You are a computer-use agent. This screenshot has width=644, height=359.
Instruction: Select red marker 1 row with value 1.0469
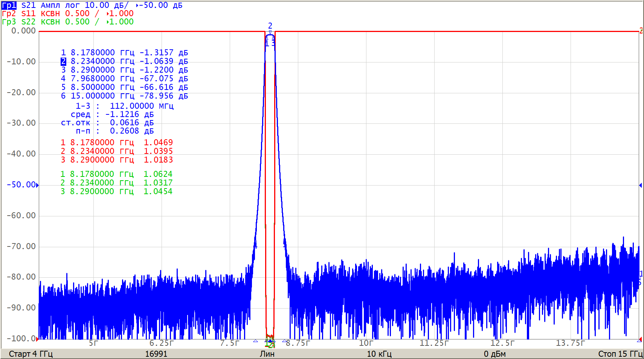[x=117, y=143]
